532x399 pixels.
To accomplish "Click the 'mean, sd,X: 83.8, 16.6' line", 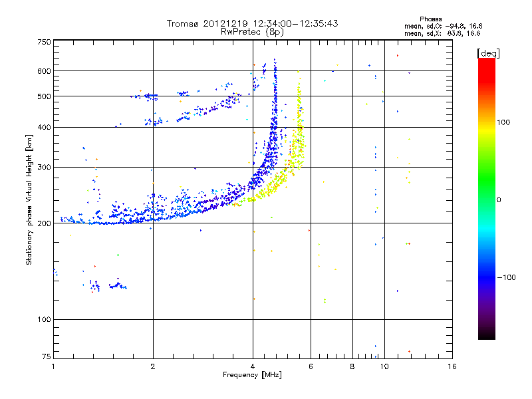I will [442, 33].
